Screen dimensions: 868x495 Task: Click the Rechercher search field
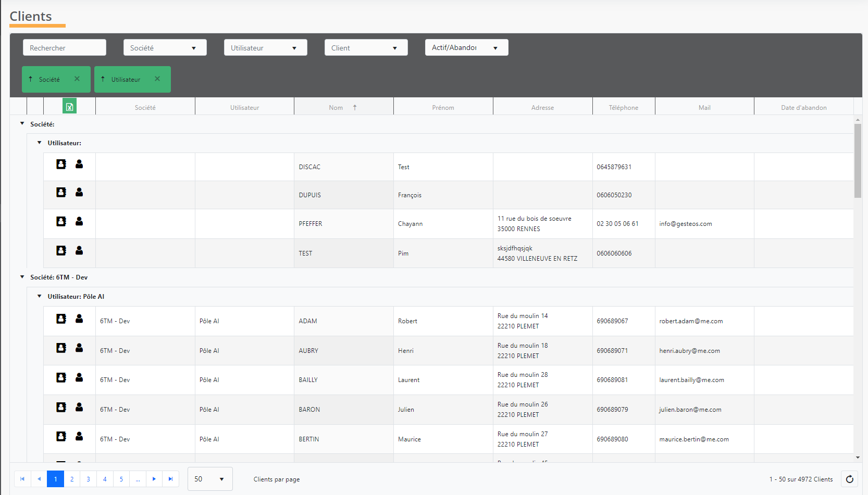[x=65, y=48]
